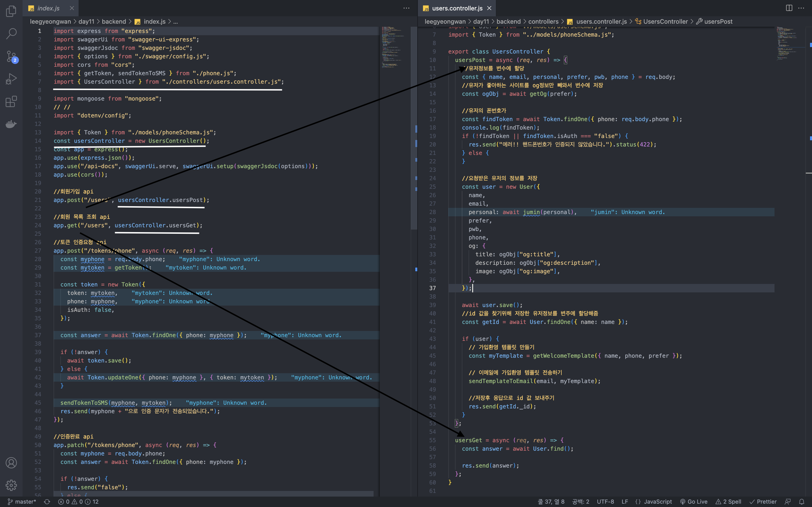Click the 2 Spell warnings indicator
Viewport: 812px width, 507px height.
tap(729, 502)
